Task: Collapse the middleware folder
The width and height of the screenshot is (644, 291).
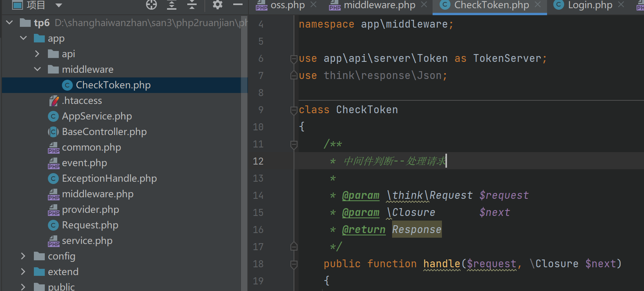Action: pos(37,69)
